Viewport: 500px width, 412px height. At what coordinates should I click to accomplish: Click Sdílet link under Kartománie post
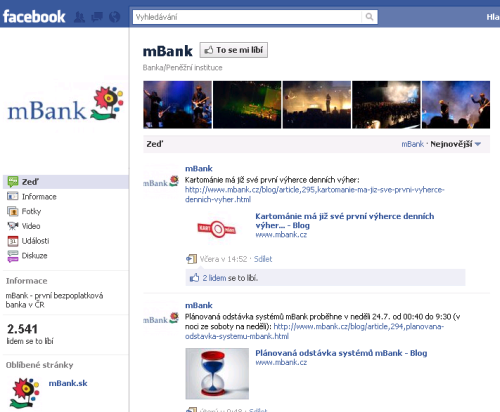tap(263, 259)
